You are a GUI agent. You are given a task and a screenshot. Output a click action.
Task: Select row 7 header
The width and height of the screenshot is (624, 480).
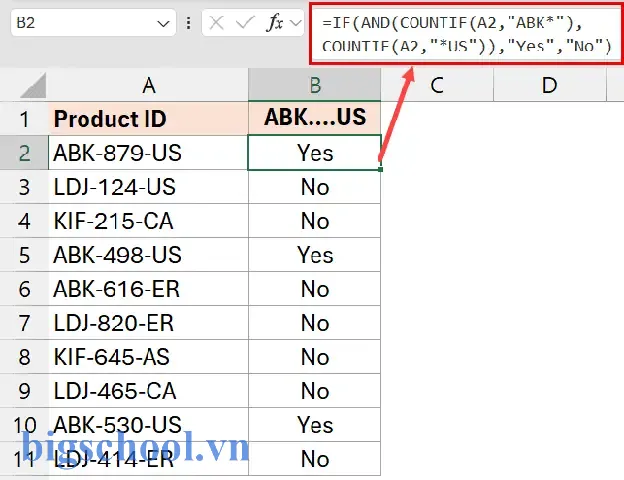24,323
